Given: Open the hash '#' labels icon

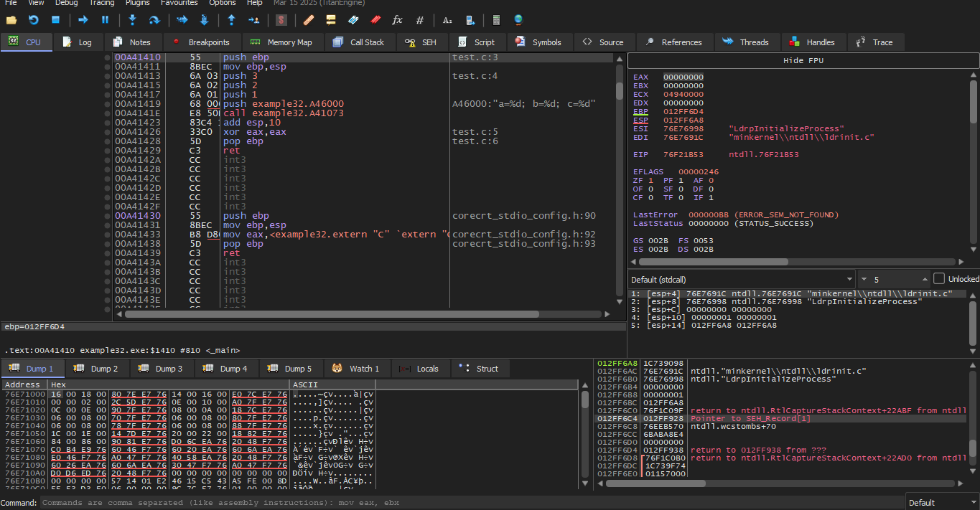Looking at the screenshot, I should click(x=420, y=20).
